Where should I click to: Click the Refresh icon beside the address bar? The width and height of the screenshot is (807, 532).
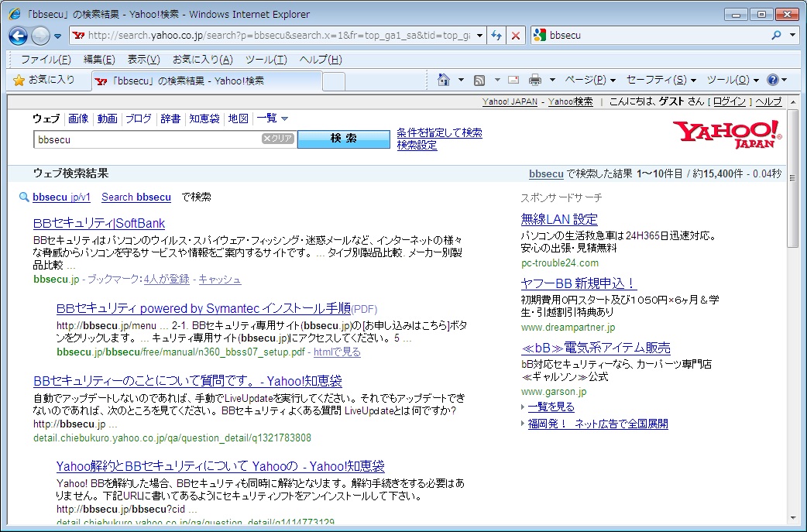pos(496,36)
